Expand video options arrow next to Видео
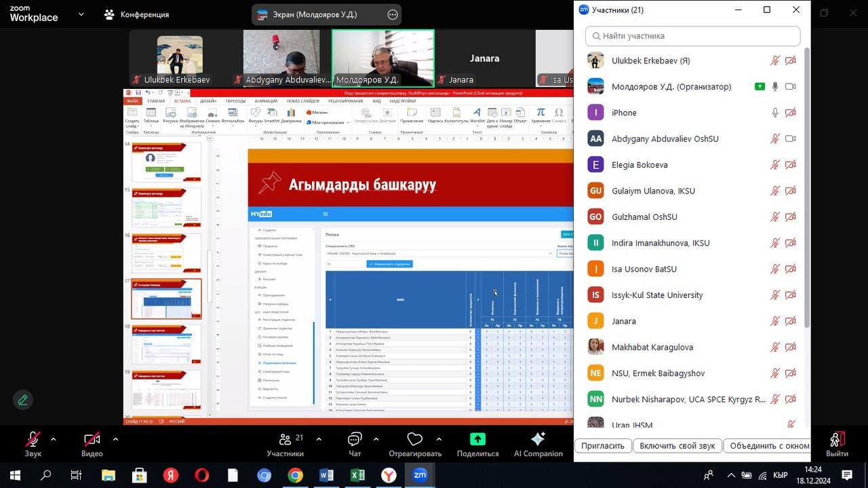Screen dimensions: 868x488 pos(115,438)
